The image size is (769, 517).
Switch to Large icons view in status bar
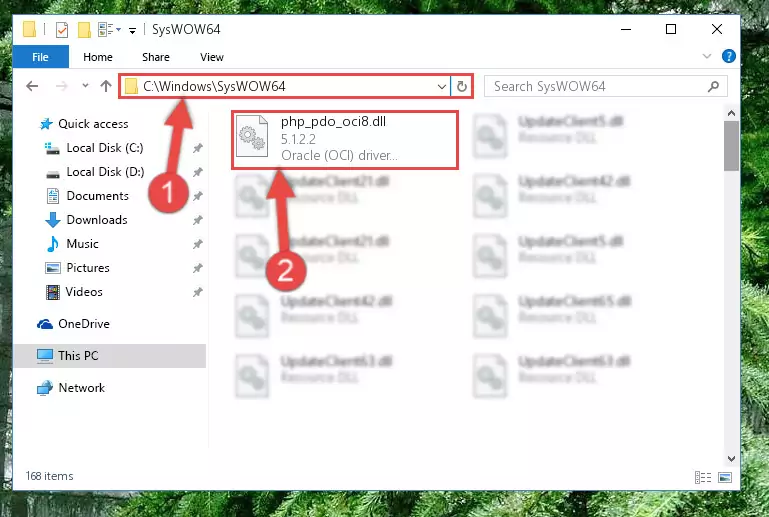(725, 477)
